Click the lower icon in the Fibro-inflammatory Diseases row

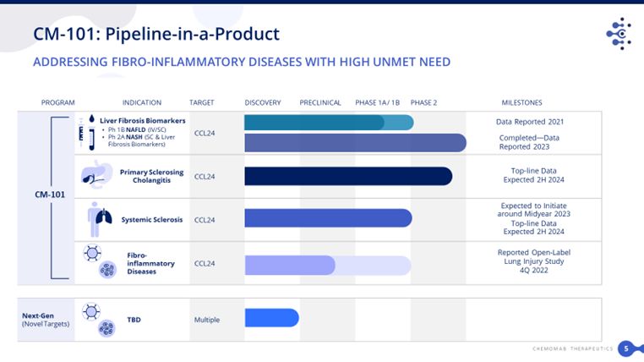[x=106, y=271]
